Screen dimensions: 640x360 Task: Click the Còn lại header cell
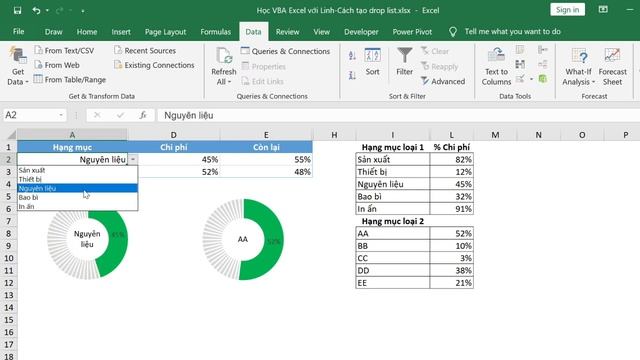click(x=266, y=147)
